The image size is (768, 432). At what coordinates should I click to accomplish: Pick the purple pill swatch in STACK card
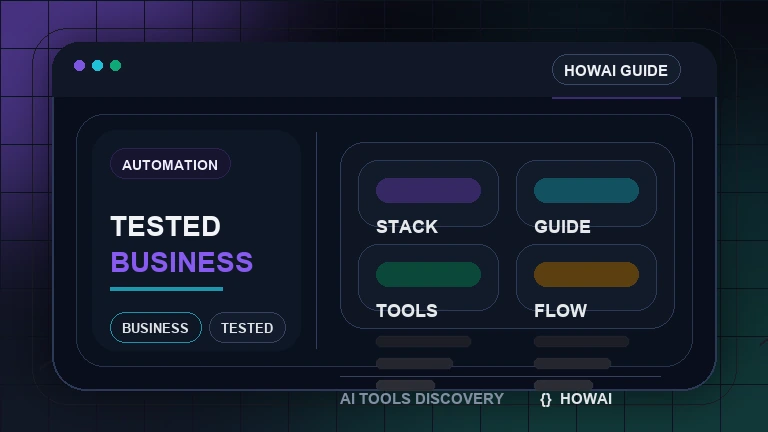pos(428,191)
